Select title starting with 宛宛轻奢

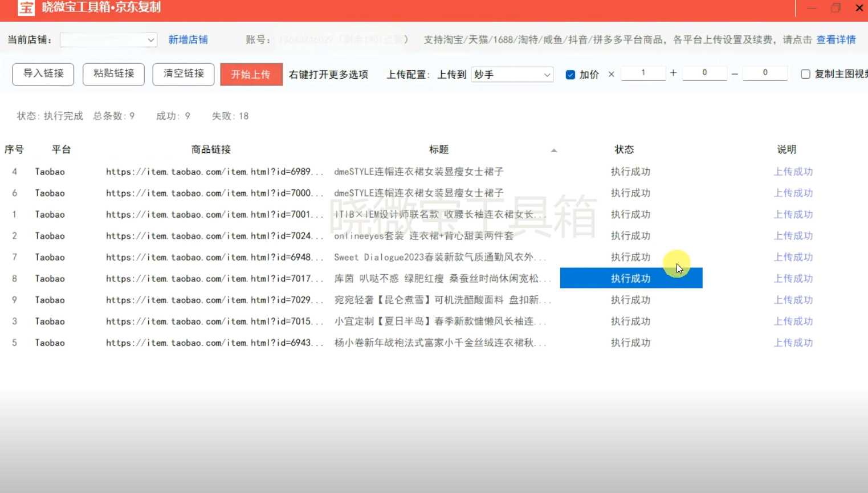[442, 300]
